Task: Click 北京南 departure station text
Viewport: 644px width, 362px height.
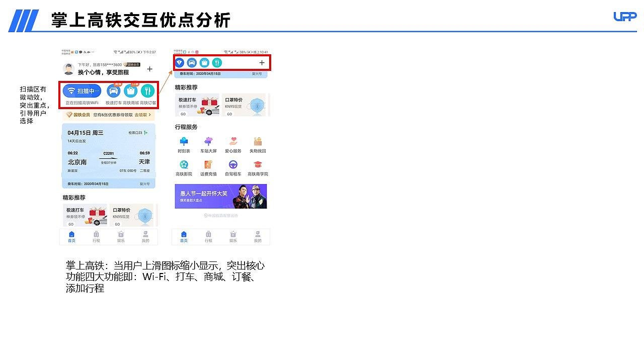Action: click(77, 162)
